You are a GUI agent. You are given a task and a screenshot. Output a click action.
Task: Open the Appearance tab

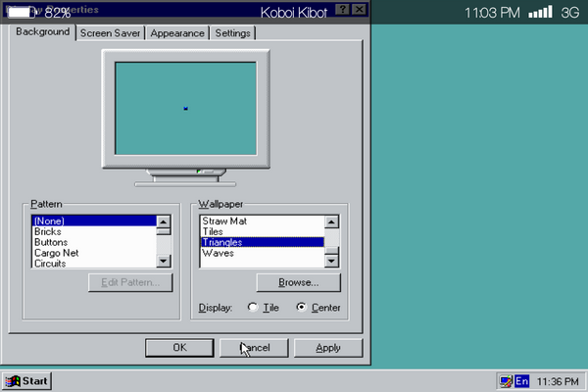pos(177,33)
